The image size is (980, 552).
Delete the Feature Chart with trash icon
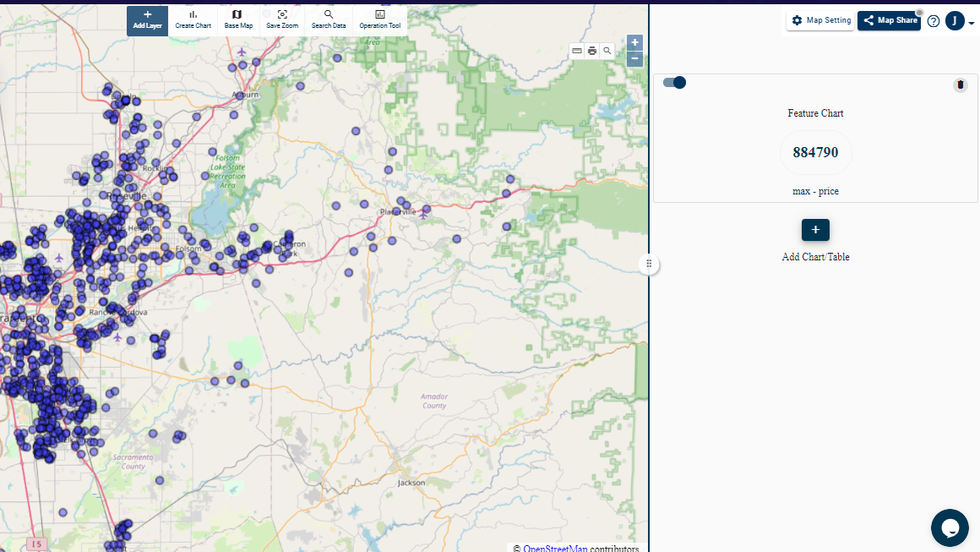(x=961, y=85)
